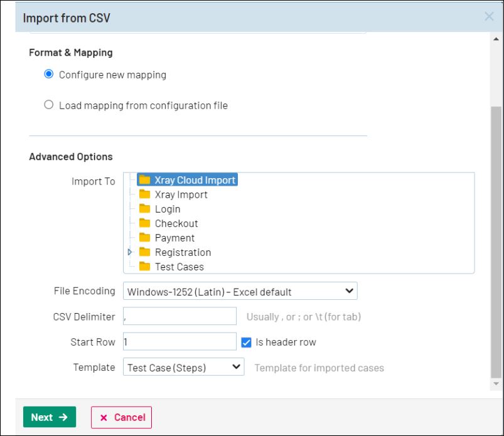Click the Test Cases folder icon

click(x=144, y=267)
